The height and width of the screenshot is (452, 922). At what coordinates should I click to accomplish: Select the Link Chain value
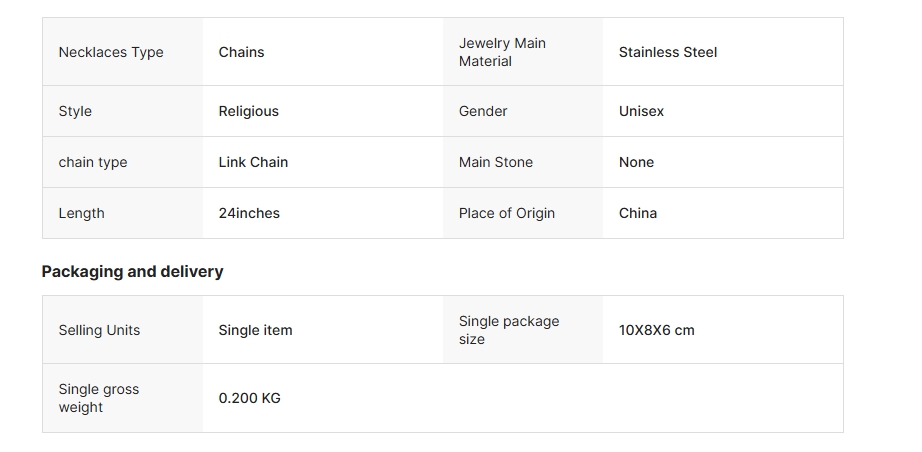click(253, 162)
